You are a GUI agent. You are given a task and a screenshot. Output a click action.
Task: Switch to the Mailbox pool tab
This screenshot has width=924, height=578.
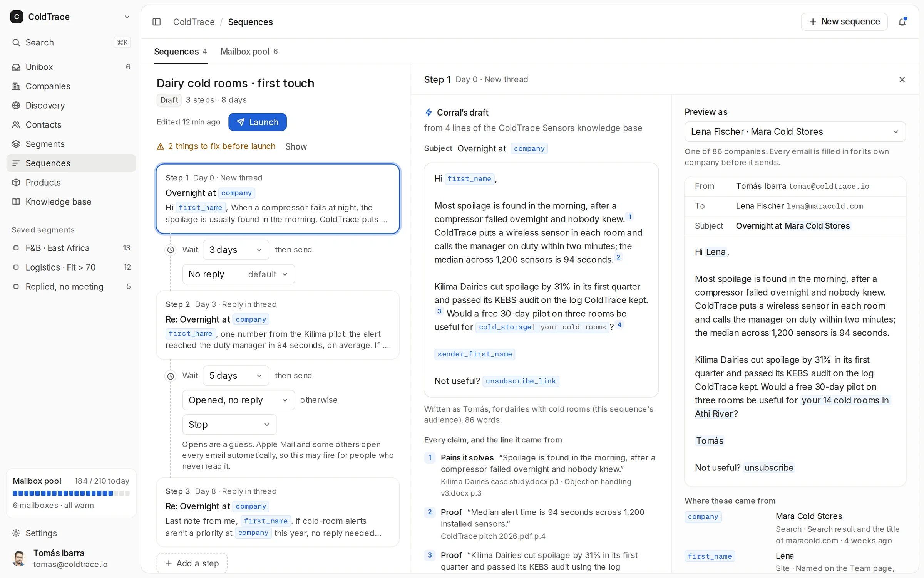click(x=249, y=51)
